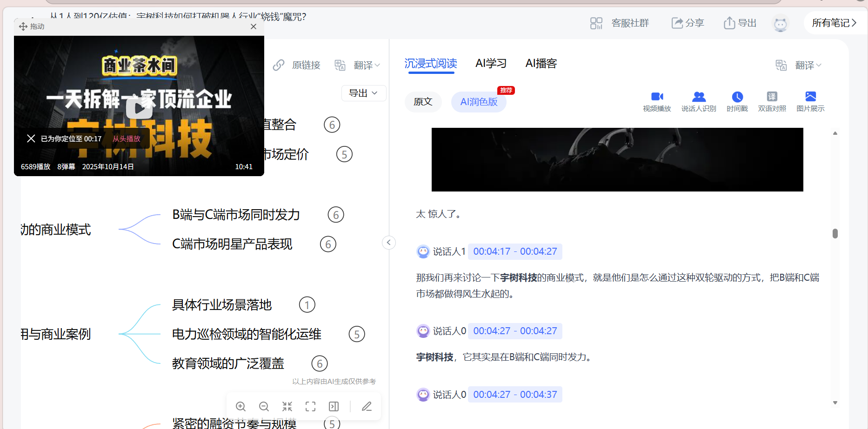This screenshot has width=868, height=429.
Task: Jump to timestamp 00:04:27 - 00:04:37
Action: coord(515,395)
